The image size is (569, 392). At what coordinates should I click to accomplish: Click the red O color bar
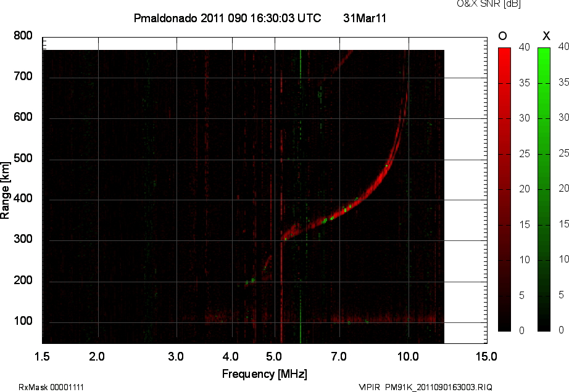coord(504,189)
